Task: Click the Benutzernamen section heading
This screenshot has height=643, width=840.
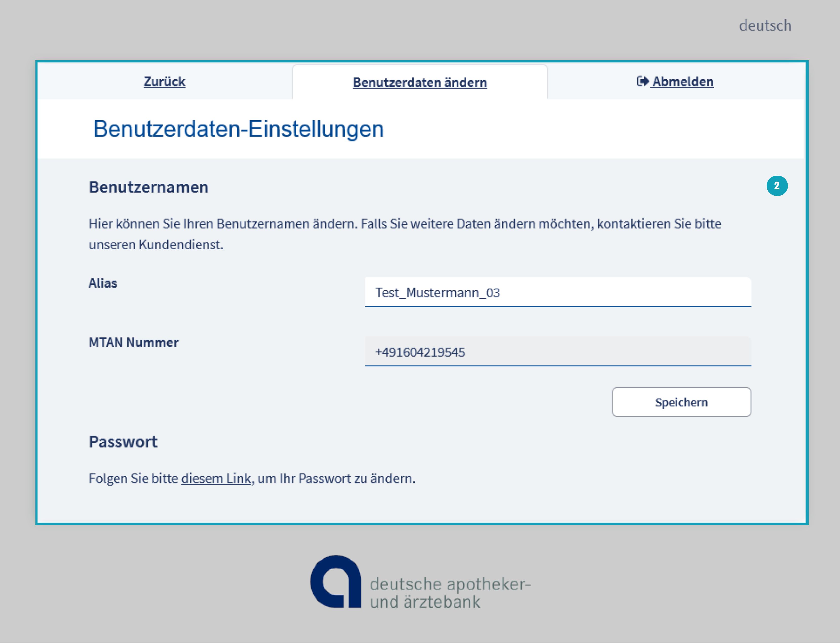Action: (149, 187)
